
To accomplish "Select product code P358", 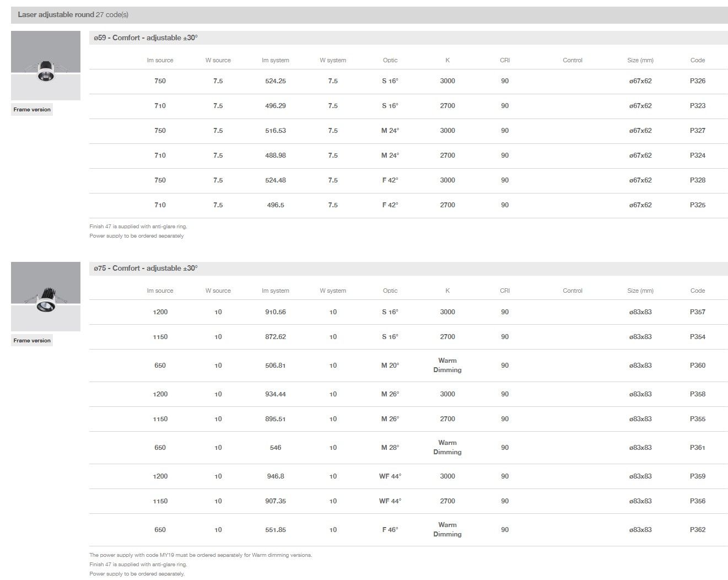I will (697, 394).
